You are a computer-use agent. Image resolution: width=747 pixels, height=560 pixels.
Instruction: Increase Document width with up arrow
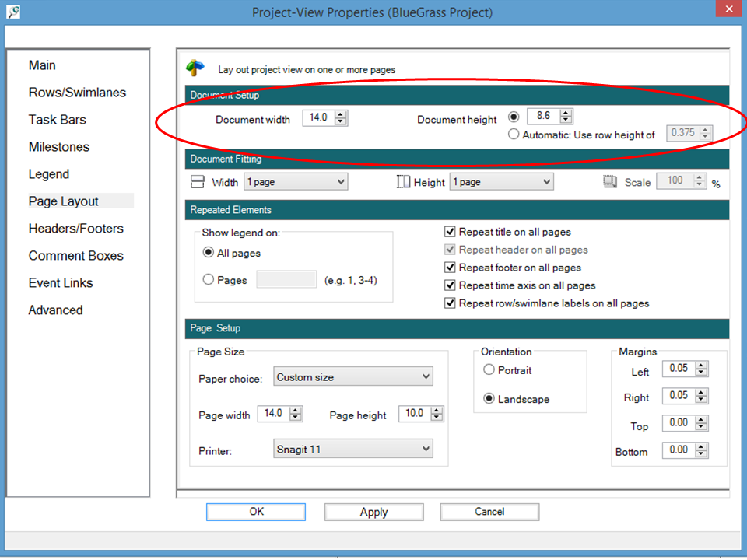pyautogui.click(x=341, y=114)
